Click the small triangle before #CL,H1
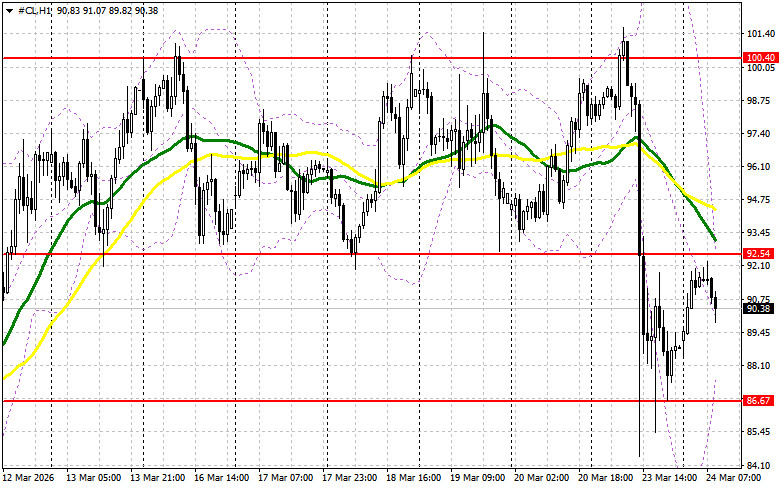The image size is (781, 489). click(x=8, y=9)
